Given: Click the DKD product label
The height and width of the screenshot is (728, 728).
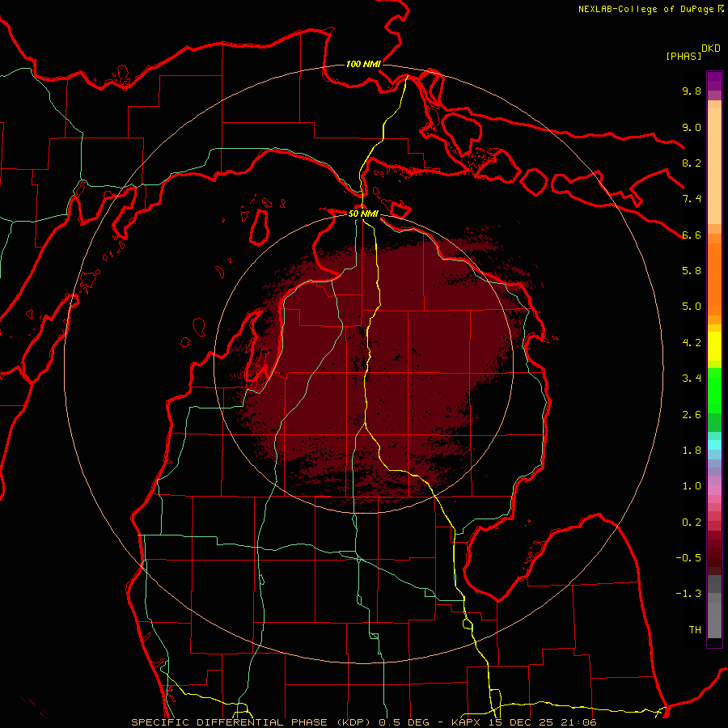Looking at the screenshot, I should (711, 49).
